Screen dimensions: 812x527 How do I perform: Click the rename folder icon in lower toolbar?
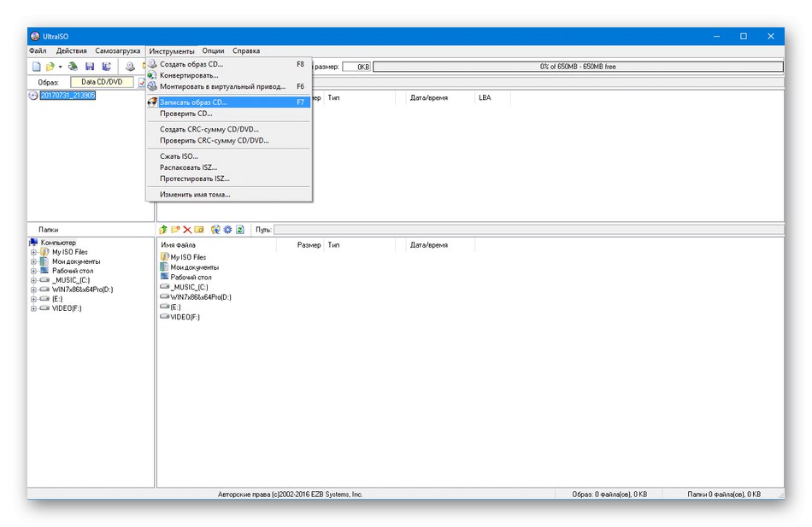coord(199,229)
